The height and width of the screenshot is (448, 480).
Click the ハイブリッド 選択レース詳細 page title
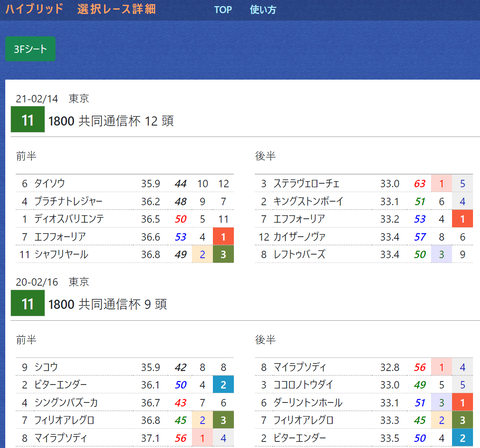coord(81,9)
